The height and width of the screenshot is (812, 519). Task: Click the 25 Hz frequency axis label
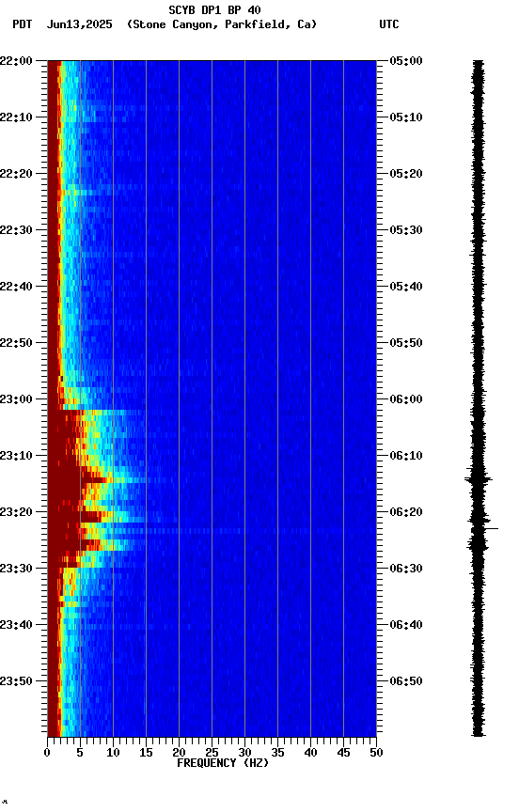click(x=212, y=753)
